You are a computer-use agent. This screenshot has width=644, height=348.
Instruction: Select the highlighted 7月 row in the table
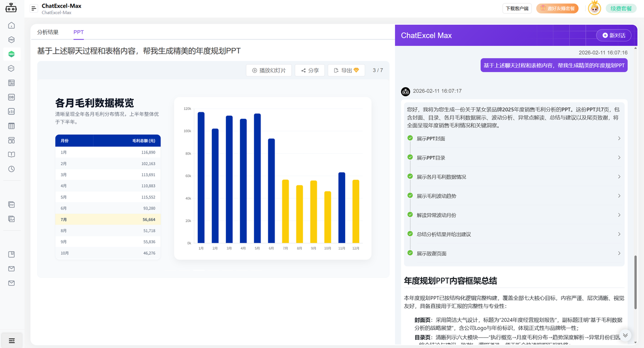point(107,220)
